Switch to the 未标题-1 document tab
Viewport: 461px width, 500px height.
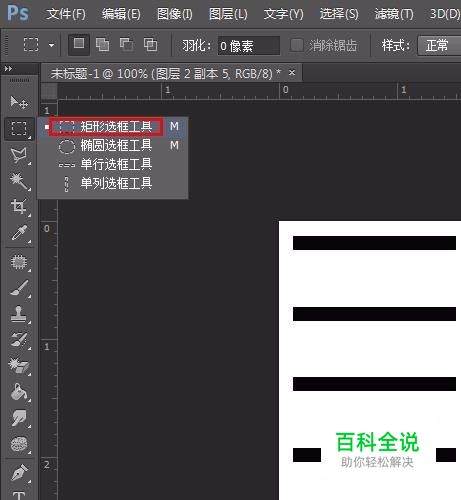[x=166, y=73]
